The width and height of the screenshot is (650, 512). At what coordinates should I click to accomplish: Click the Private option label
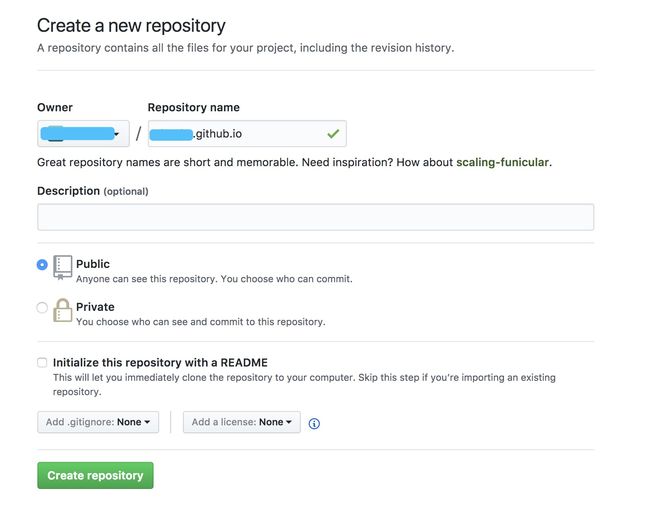click(x=95, y=307)
